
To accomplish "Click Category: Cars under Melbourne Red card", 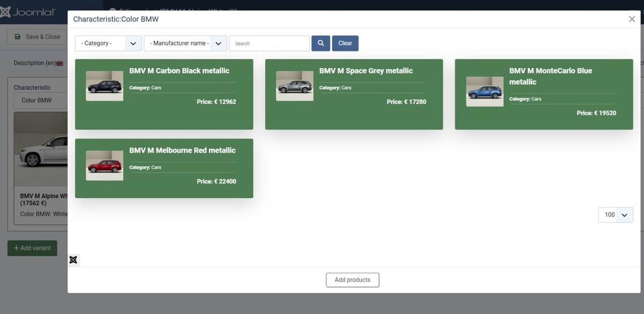I will [x=145, y=167].
